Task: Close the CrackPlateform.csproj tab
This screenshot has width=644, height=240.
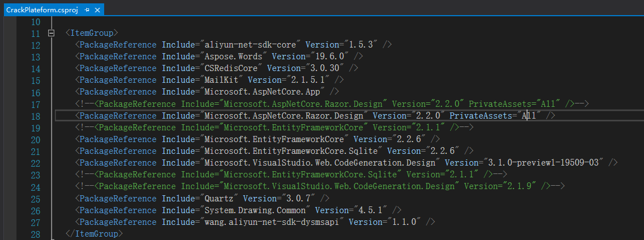Action: click(97, 11)
